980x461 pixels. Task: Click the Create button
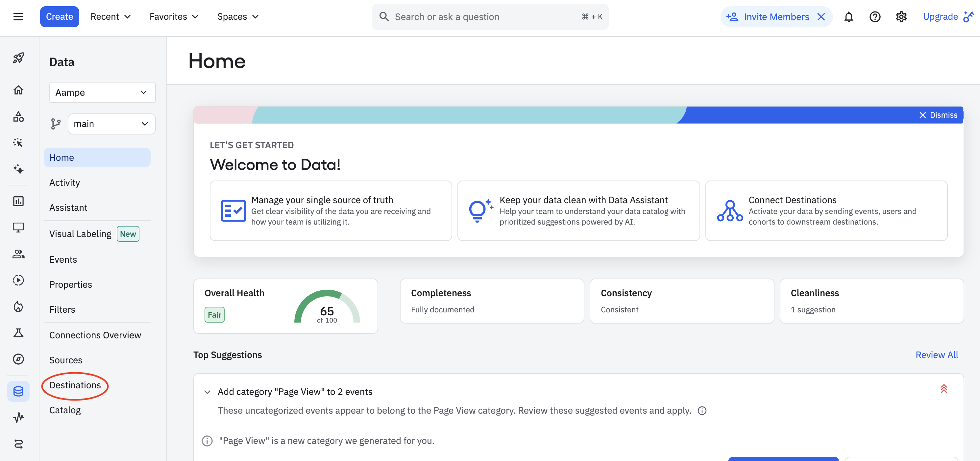pos(59,17)
